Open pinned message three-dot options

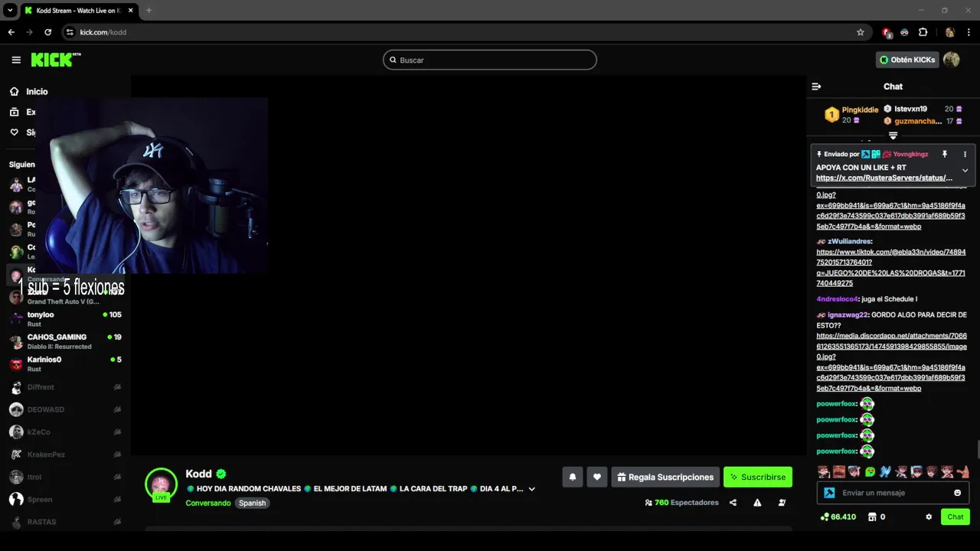click(x=965, y=154)
